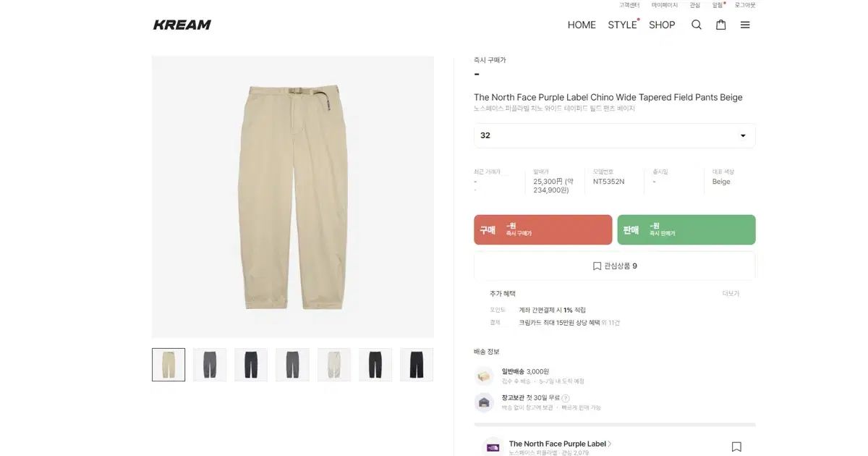Expand the size 32 dropdown
868x456 pixels.
[x=614, y=135]
